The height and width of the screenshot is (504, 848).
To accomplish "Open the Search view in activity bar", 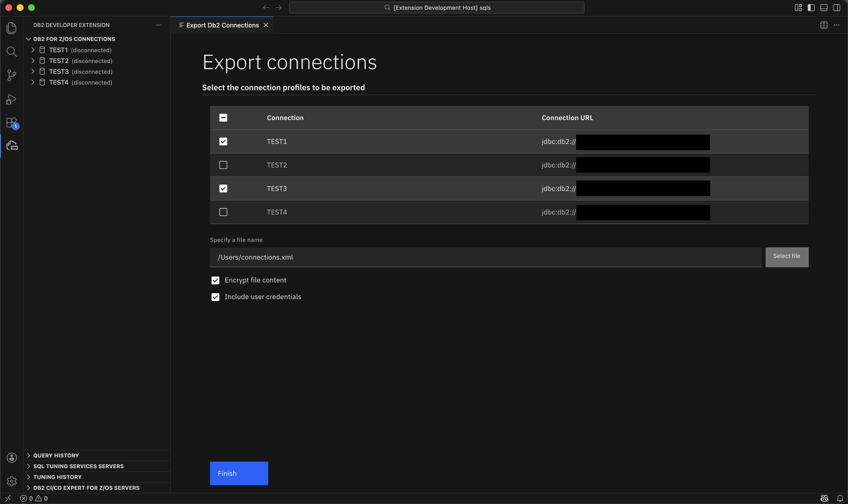I will point(12,52).
